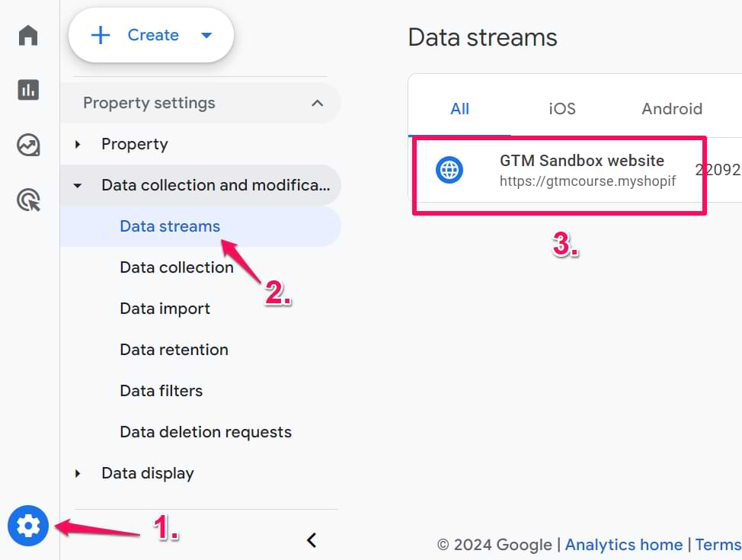The width and height of the screenshot is (742, 560).
Task: Click the Admin gear icon
Action: click(x=28, y=526)
